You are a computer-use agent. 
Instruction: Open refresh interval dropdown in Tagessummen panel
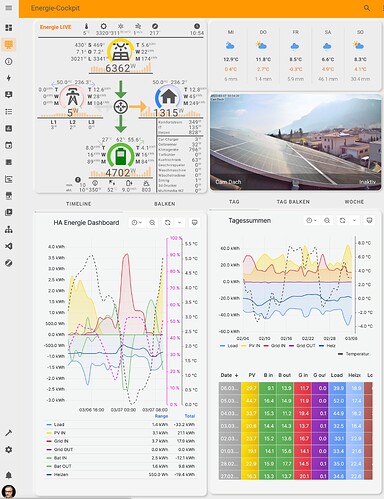354,220
